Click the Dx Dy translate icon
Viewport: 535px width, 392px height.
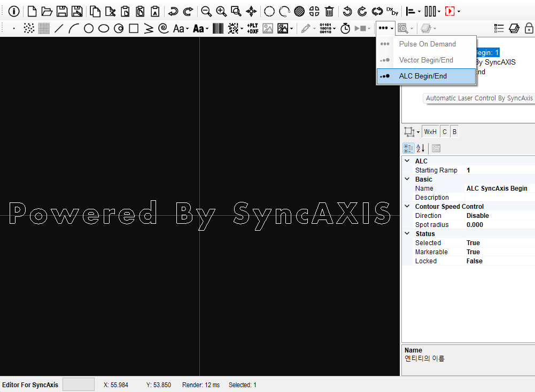point(392,11)
